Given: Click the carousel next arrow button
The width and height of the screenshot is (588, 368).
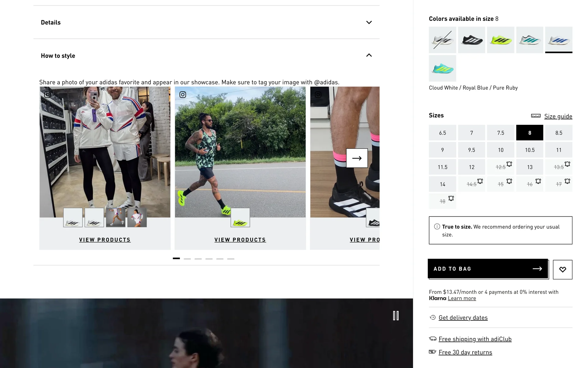Looking at the screenshot, I should click(x=357, y=158).
